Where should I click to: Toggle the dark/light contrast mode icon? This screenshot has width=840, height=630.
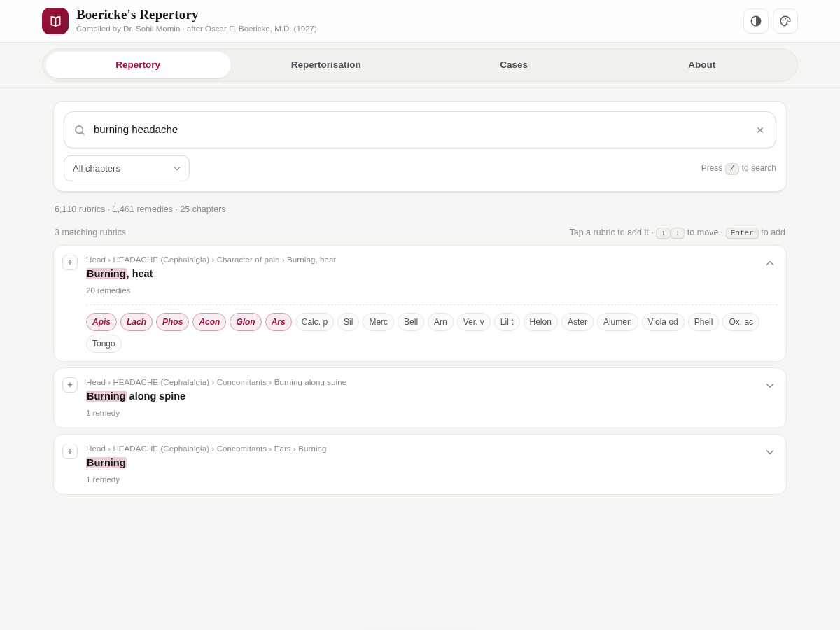[756, 21]
